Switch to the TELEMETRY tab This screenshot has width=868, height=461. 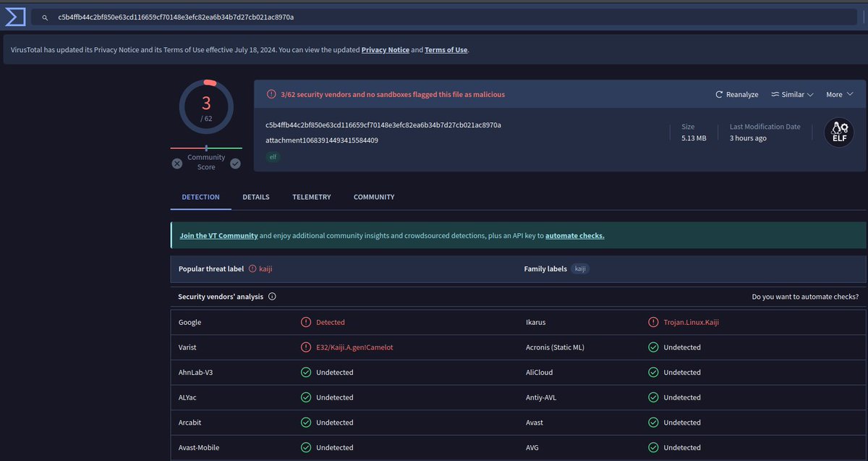[312, 197]
